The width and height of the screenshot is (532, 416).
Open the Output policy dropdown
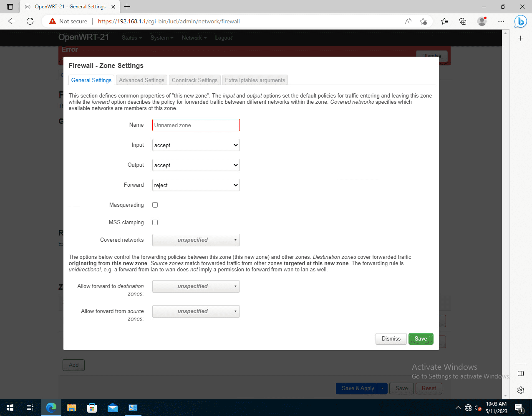(x=196, y=165)
